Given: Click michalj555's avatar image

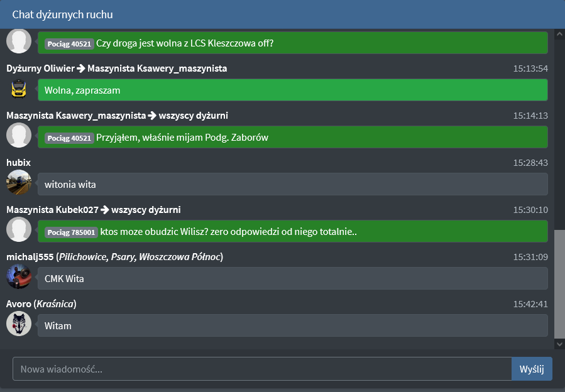Looking at the screenshot, I should 19,277.
